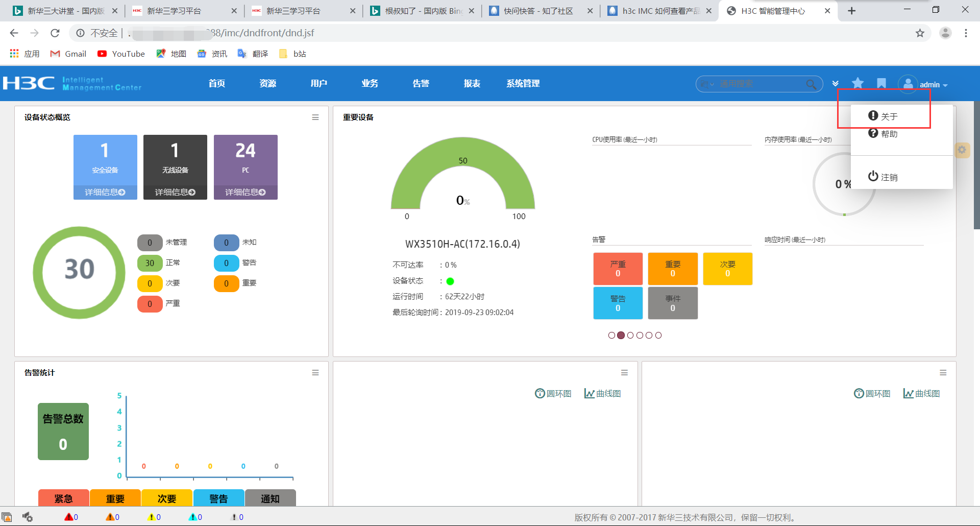This screenshot has width=980, height=526.
Task: Select 注销 to log out
Action: pos(883,177)
